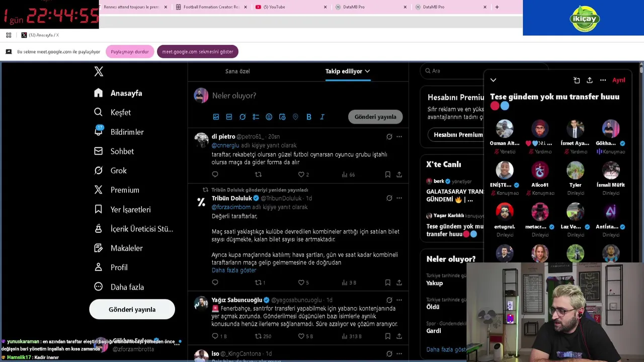Click composer Gönderi yayınla button

(x=375, y=117)
